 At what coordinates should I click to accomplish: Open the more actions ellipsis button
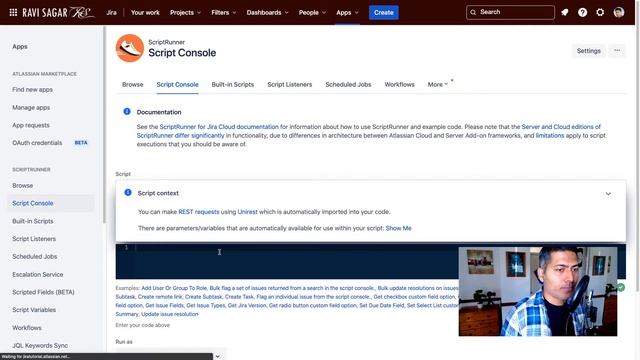tap(617, 51)
